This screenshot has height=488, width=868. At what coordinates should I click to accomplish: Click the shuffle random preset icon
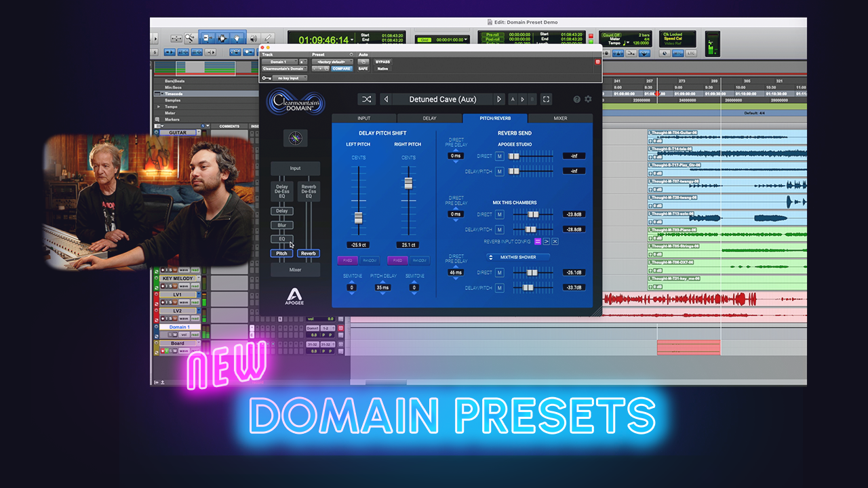[x=367, y=99]
